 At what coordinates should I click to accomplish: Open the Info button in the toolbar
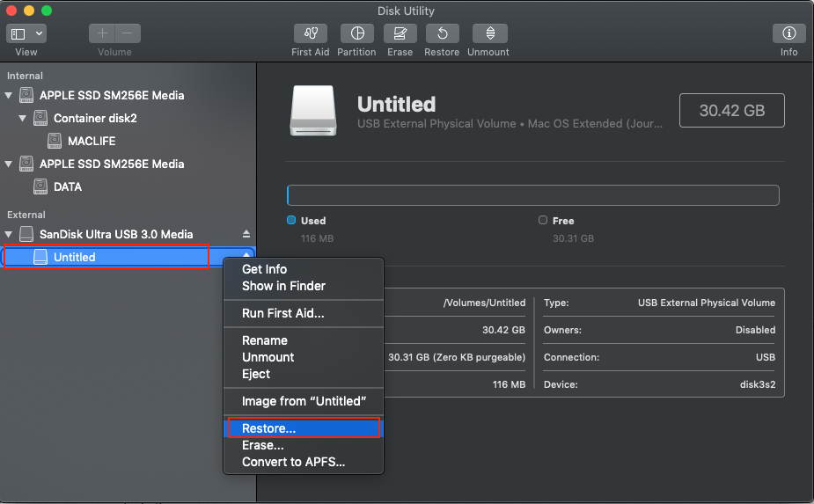pyautogui.click(x=788, y=33)
